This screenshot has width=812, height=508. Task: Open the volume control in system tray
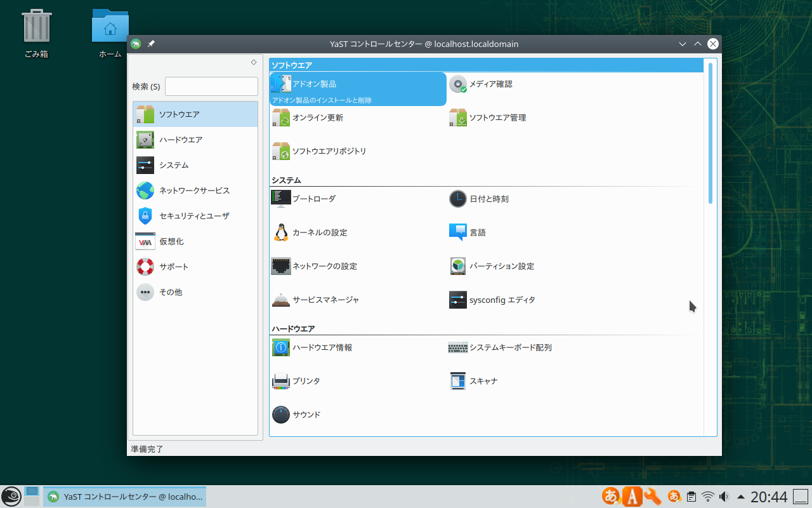(x=724, y=497)
